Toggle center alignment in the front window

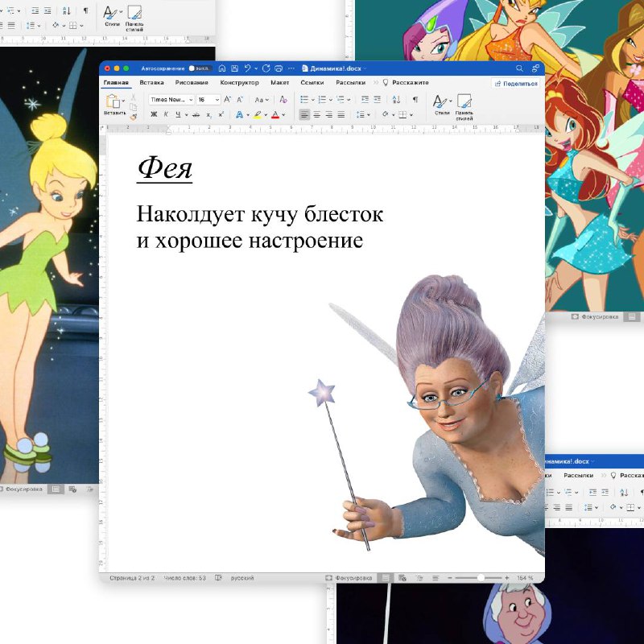click(x=316, y=114)
